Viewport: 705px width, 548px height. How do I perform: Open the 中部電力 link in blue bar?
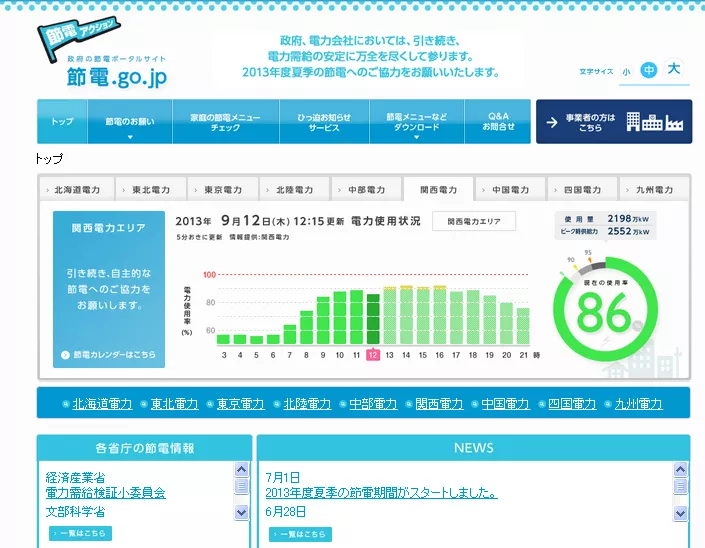tap(373, 404)
